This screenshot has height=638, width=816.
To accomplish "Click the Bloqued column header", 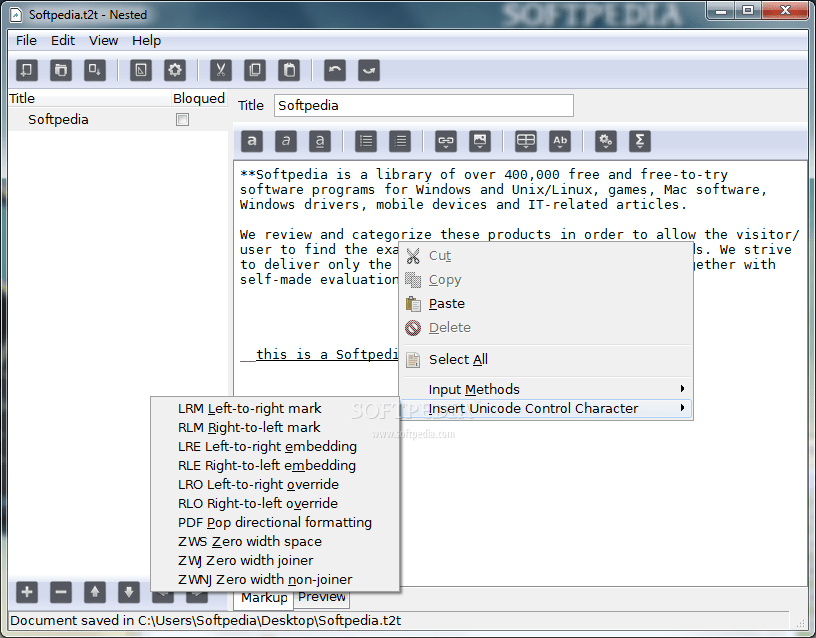I will [x=199, y=98].
